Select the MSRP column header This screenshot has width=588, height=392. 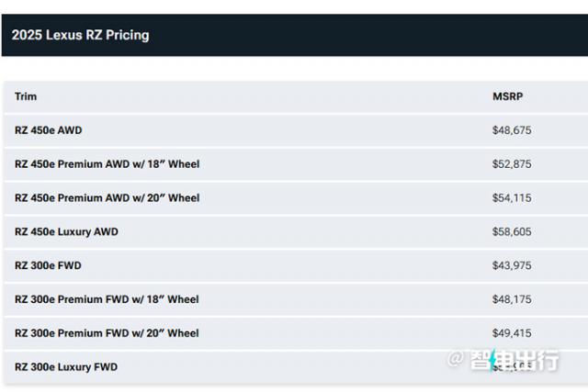tap(507, 96)
